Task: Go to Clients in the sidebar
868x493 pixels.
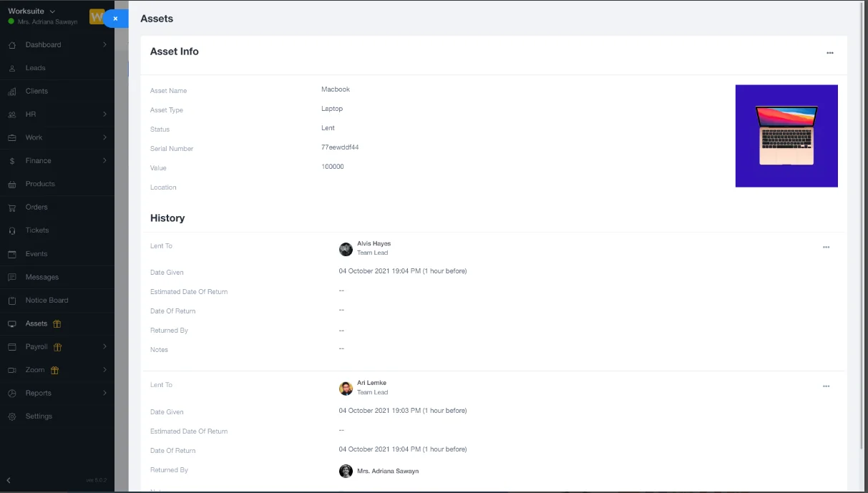Action: [36, 92]
